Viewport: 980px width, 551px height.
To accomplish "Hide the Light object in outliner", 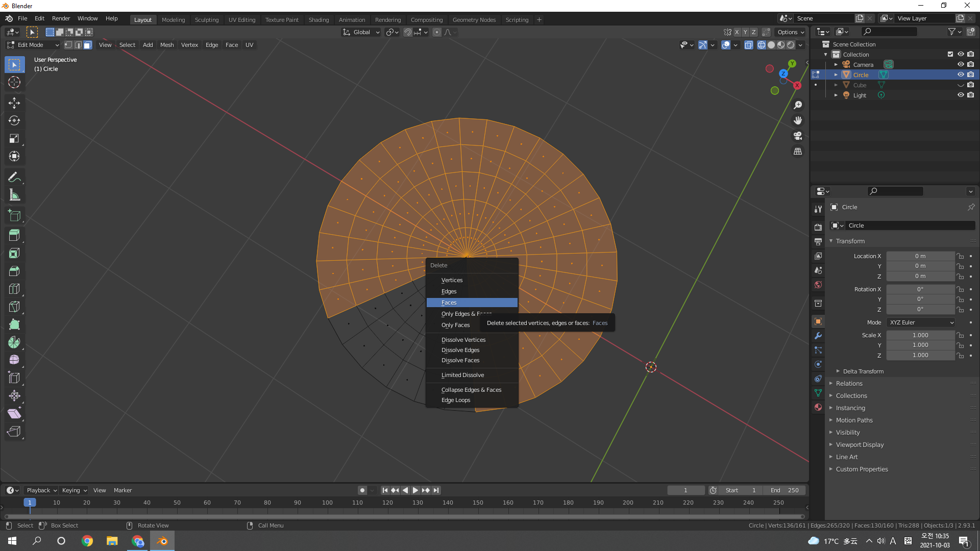I will 961,95.
